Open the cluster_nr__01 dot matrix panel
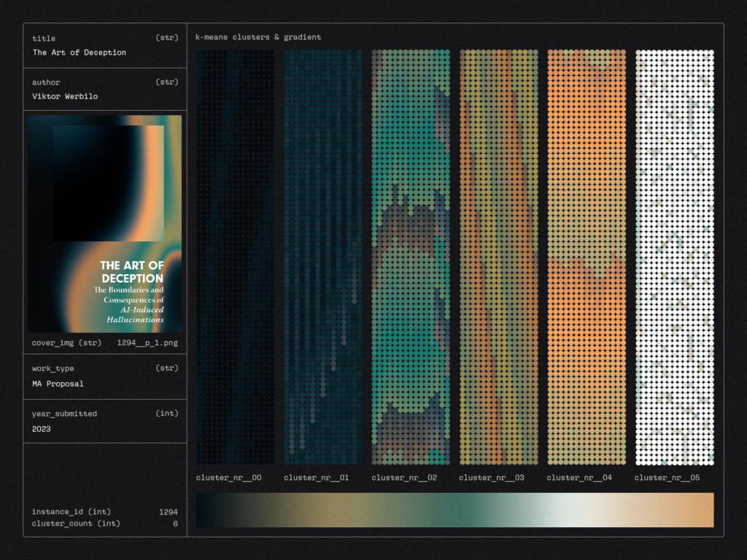Image resolution: width=747 pixels, height=560 pixels. click(x=322, y=257)
